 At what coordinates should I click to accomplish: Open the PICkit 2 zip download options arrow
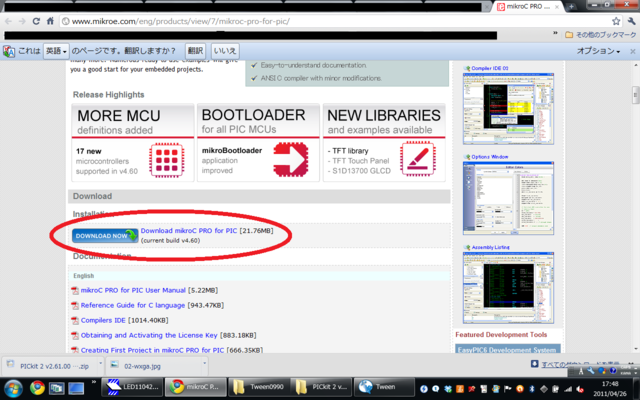click(100, 362)
